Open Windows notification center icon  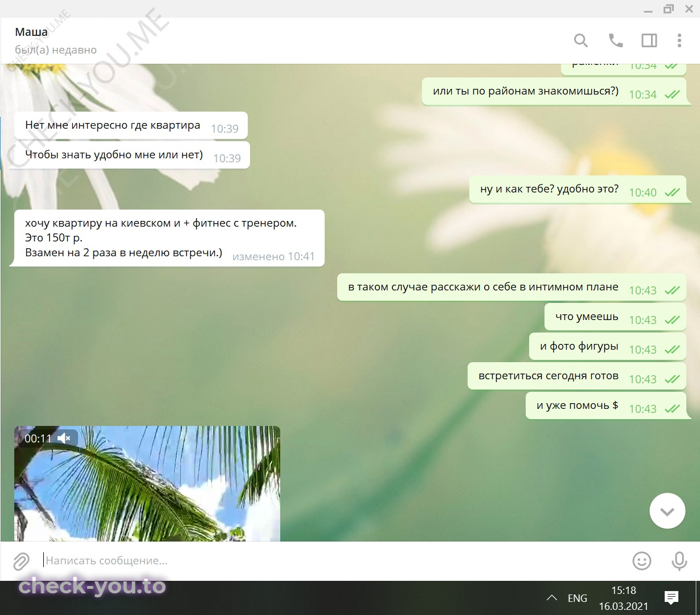click(672, 597)
